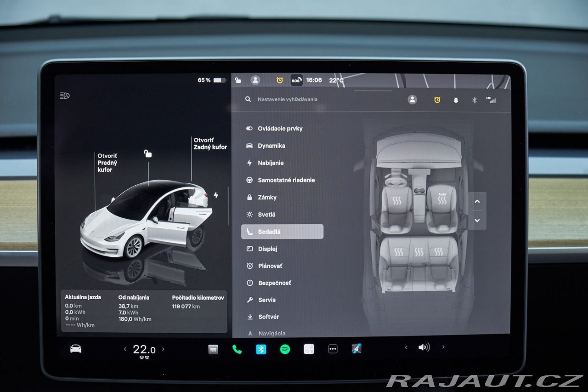Toggle the front left seat heater

(397, 201)
